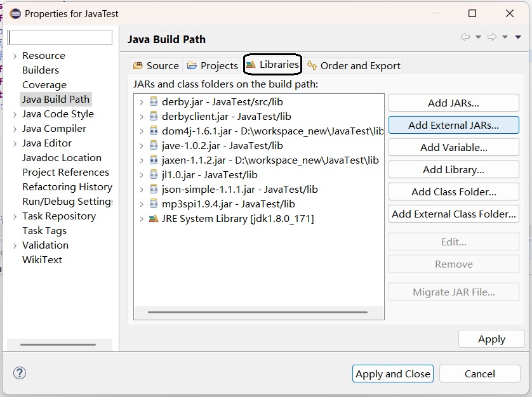Click the Apply and Close button
This screenshot has width=532, height=397.
click(392, 374)
